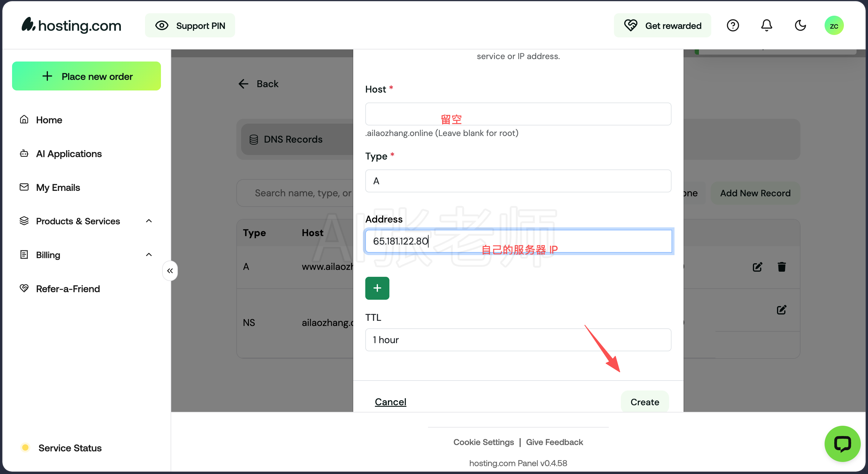The width and height of the screenshot is (868, 474).
Task: Edit the www A record
Action: pyautogui.click(x=757, y=267)
